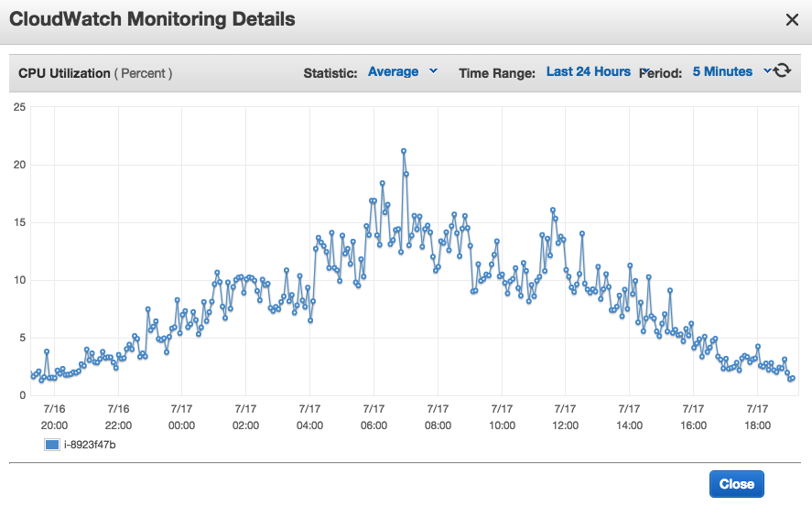Click the peak data point above 20 percent
This screenshot has width=812, height=506.
pyautogui.click(x=404, y=151)
